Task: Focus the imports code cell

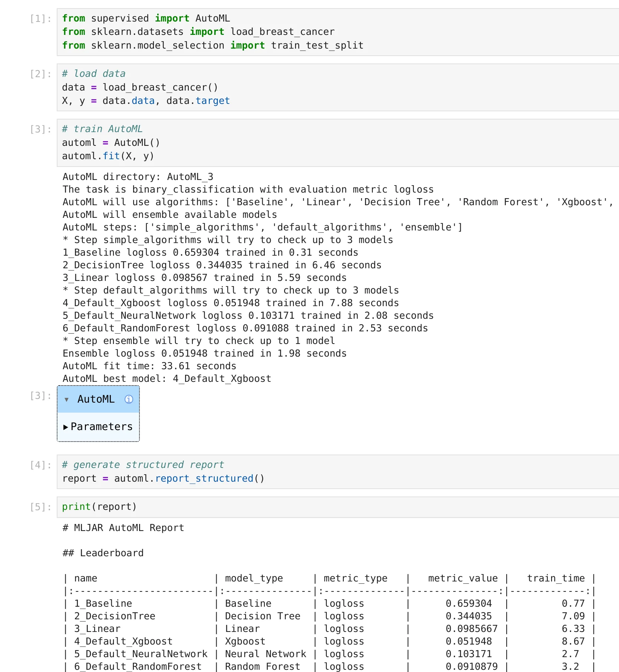Action: tap(334, 32)
